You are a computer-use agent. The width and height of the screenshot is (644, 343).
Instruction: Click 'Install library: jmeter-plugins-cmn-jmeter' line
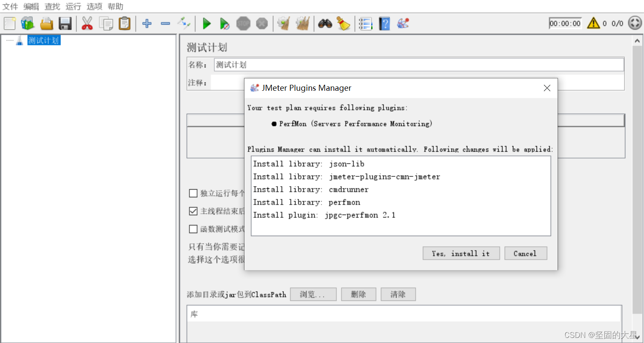[x=347, y=176]
